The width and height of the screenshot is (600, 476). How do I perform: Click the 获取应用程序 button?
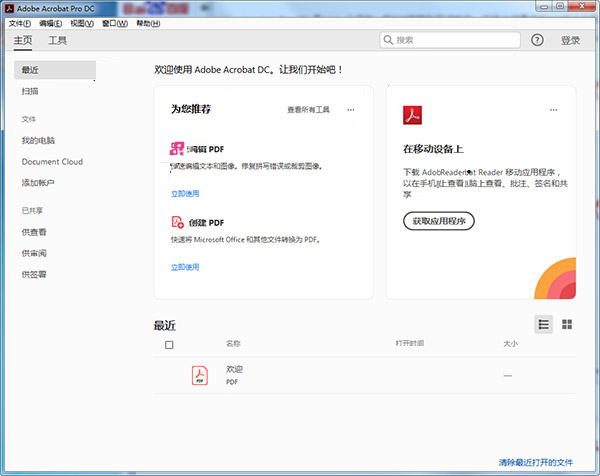coord(439,221)
